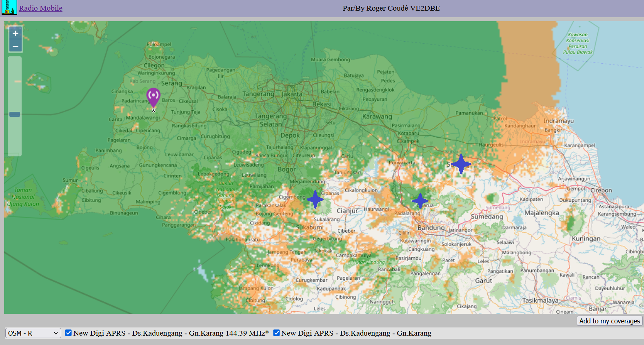Open the OSM - R map layer dropdown
This screenshot has height=345, width=644.
click(33, 333)
